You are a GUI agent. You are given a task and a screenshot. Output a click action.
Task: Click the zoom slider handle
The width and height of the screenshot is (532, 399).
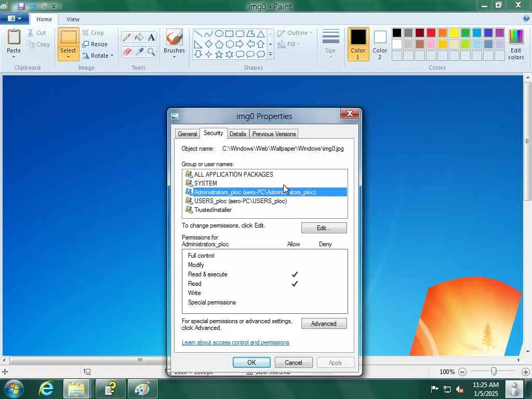[x=494, y=371]
